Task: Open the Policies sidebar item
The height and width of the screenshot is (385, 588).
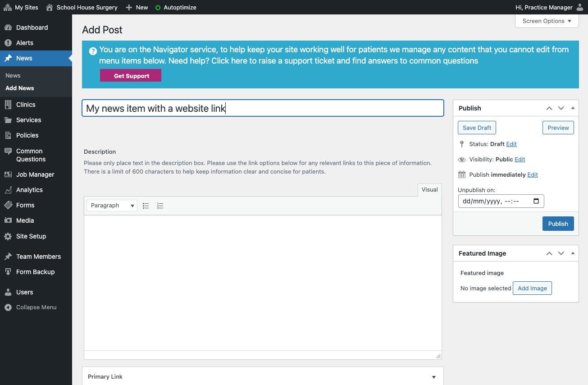Action: point(36,135)
